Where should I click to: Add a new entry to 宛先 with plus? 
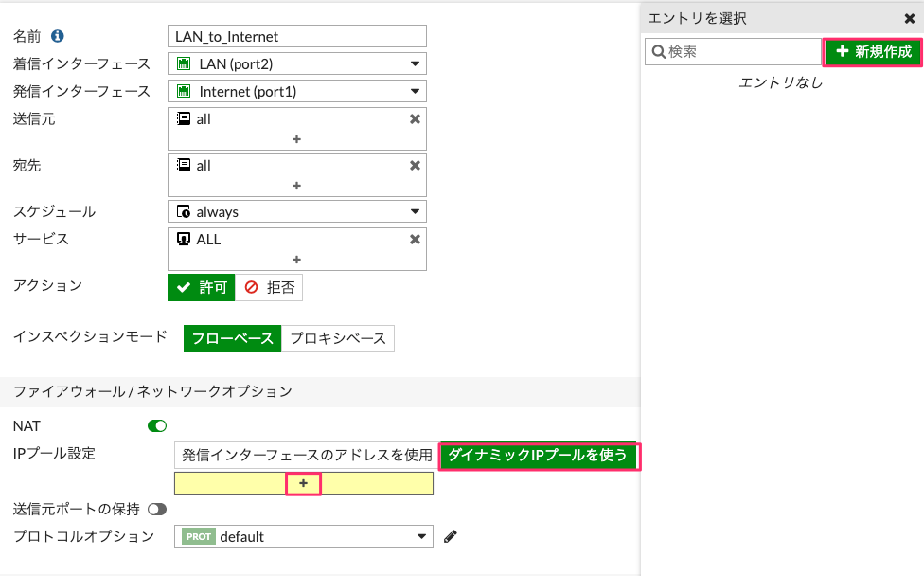297,186
